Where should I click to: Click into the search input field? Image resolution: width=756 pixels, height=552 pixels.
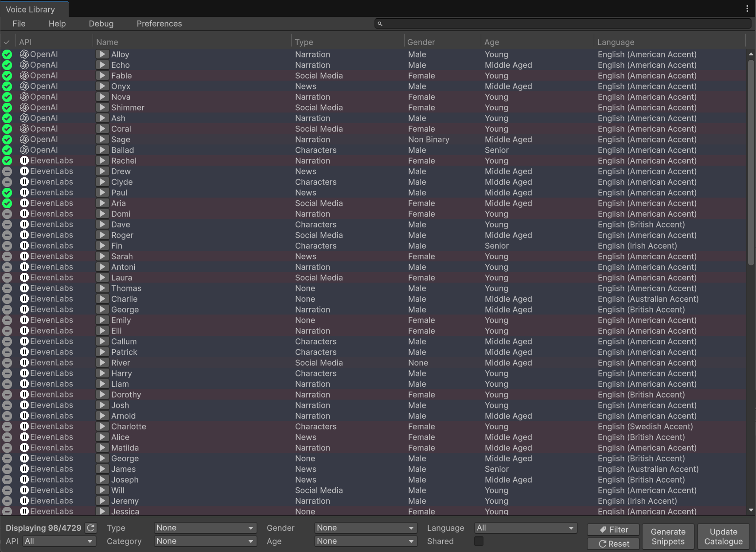pyautogui.click(x=563, y=23)
